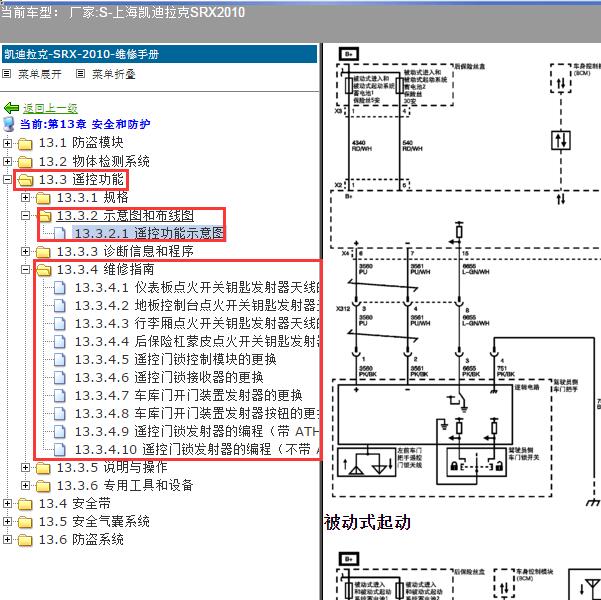Open 13.3.4.6 遥控门锁接收器的更换
Viewport: 601px width, 600px height.
[169, 378]
